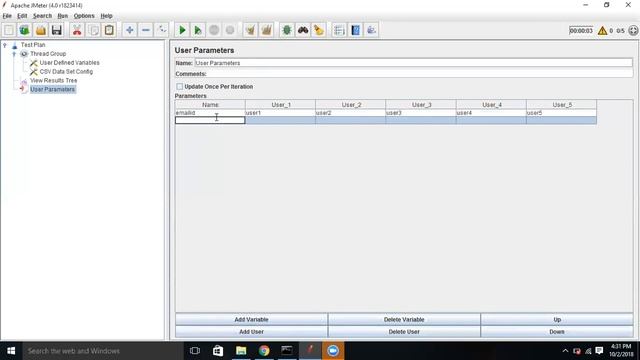Click the user5 table cell
The image size is (640, 360).
(x=562, y=113)
